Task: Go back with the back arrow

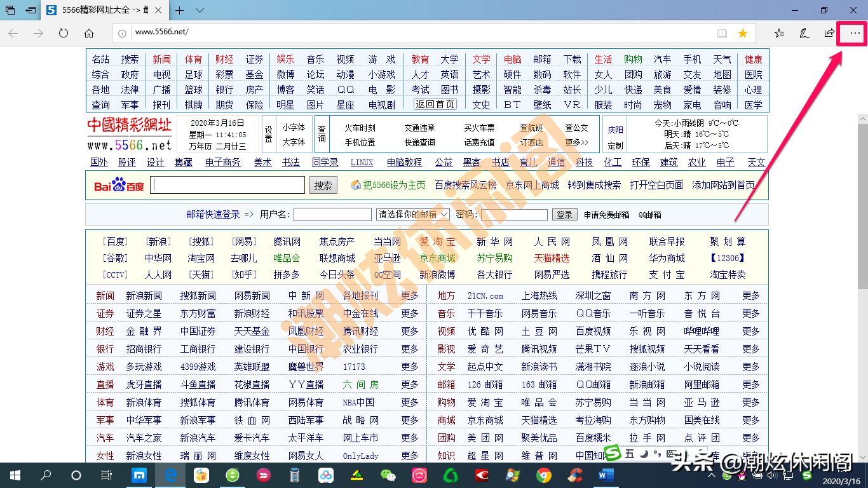Action: (13, 33)
